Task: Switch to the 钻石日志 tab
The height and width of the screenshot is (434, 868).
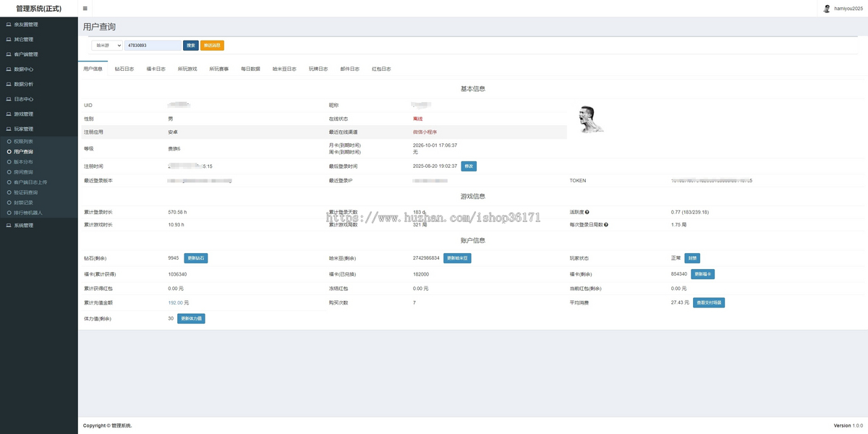Action: tap(124, 69)
